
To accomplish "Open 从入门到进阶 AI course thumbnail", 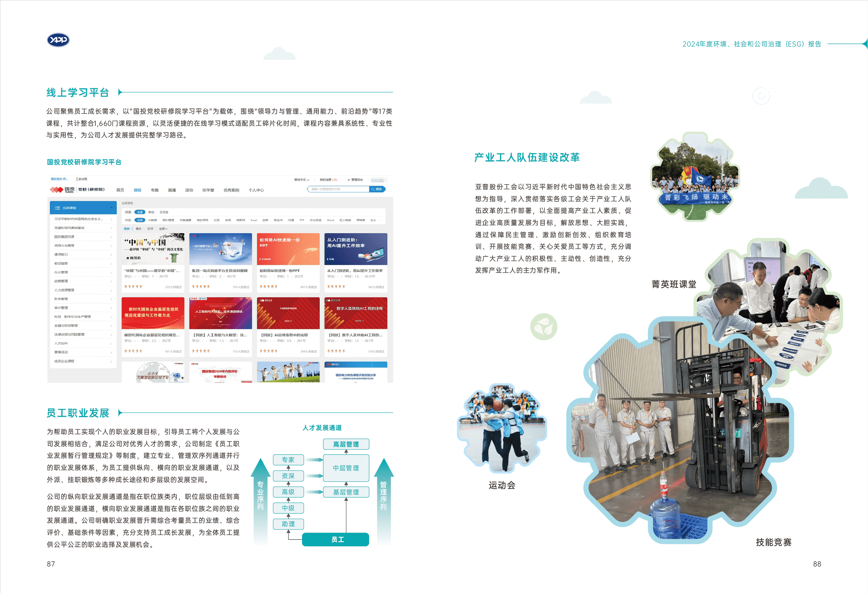I will click(x=356, y=249).
